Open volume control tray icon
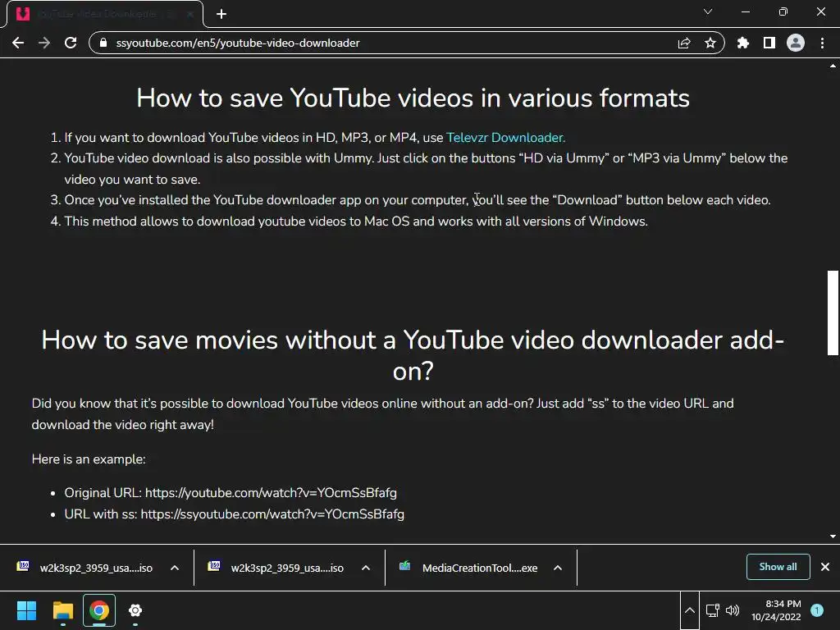Image resolution: width=840 pixels, height=630 pixels. tap(733, 610)
